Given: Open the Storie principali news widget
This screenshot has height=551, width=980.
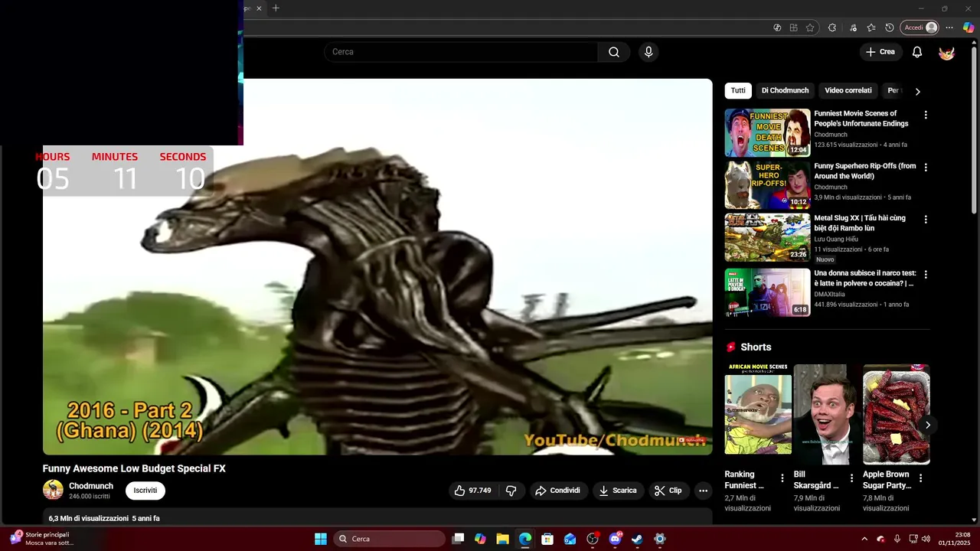Looking at the screenshot, I should point(42,539).
